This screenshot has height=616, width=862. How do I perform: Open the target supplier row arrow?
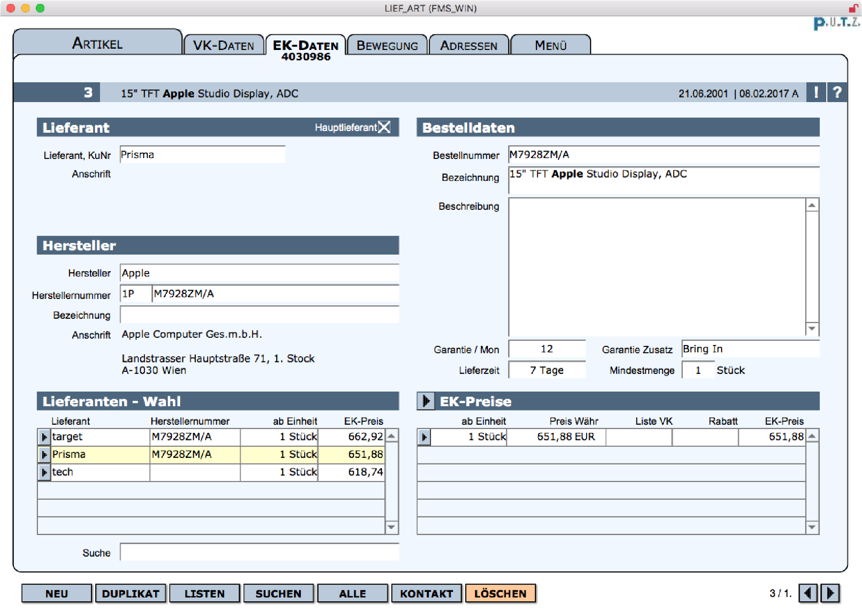44,437
